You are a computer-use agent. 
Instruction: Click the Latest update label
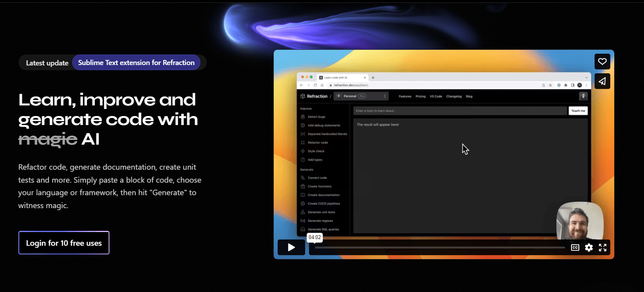tap(47, 63)
